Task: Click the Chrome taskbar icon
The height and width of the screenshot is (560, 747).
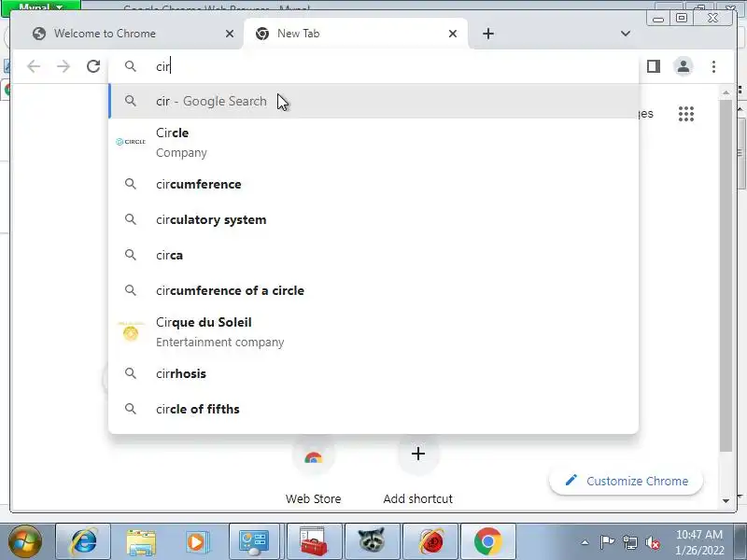Action: 487,541
